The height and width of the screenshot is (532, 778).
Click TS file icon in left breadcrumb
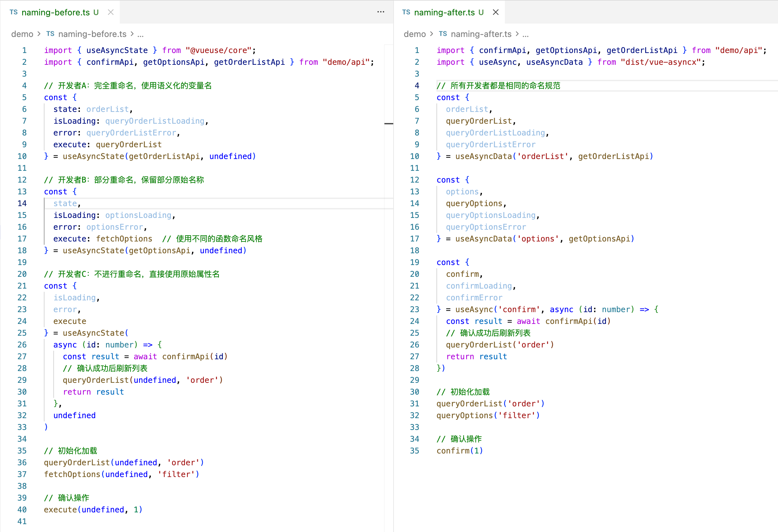click(x=50, y=34)
